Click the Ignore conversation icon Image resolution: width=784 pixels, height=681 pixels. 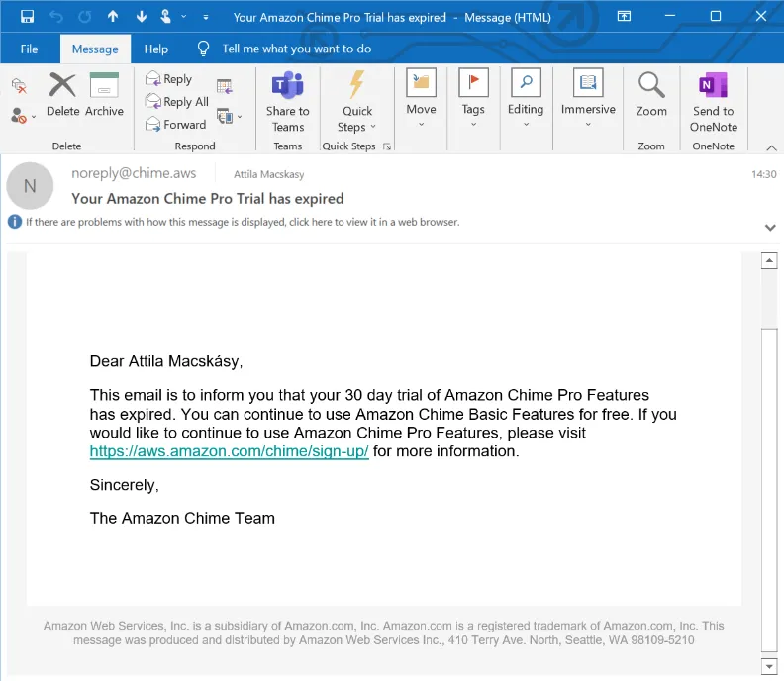click(19, 86)
